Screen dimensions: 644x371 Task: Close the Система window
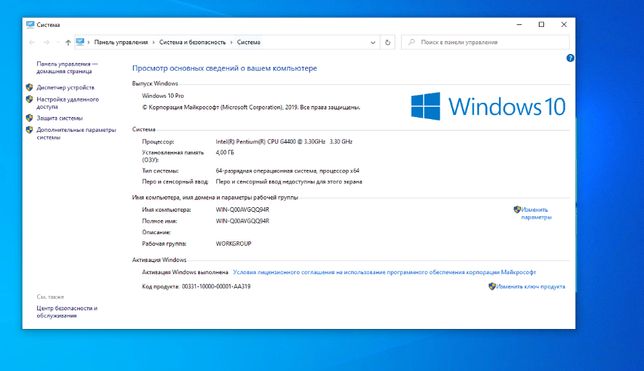[564, 25]
